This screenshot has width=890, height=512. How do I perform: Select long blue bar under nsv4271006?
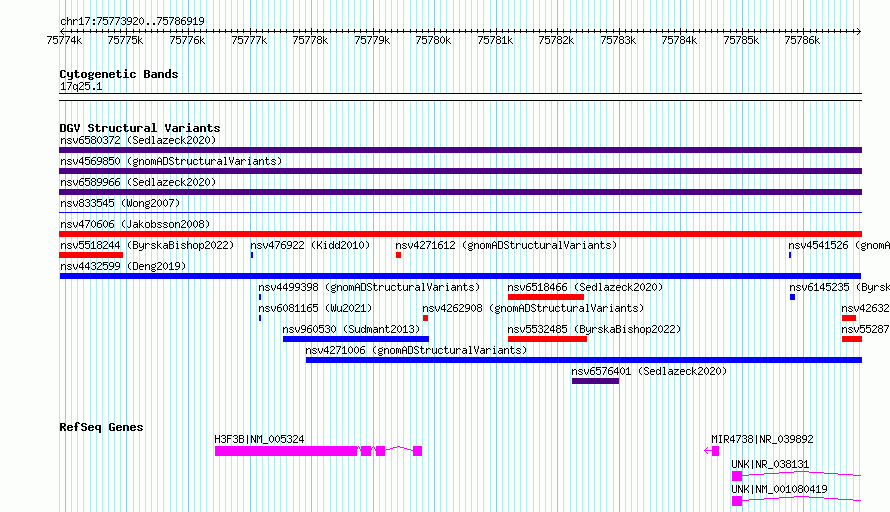tap(583, 360)
